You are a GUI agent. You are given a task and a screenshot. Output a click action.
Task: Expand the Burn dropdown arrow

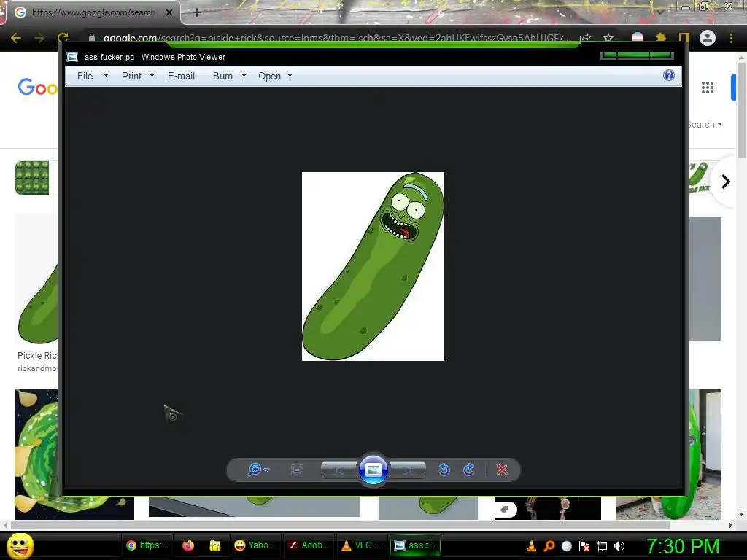[x=244, y=76]
